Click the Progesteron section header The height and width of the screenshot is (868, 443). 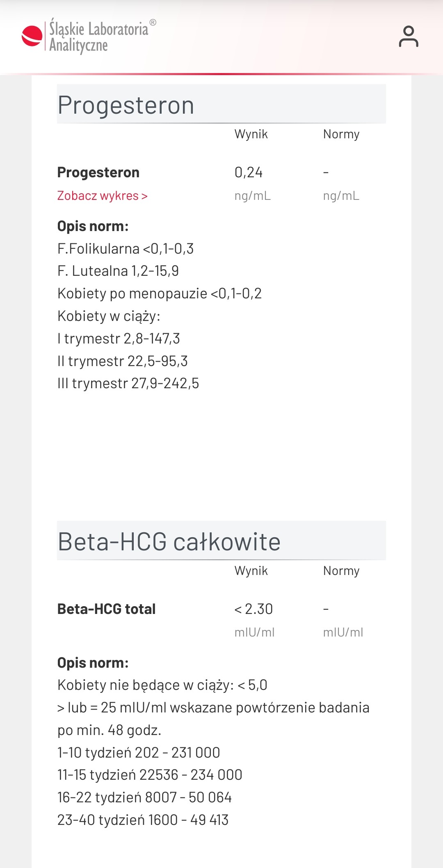pyautogui.click(x=126, y=105)
